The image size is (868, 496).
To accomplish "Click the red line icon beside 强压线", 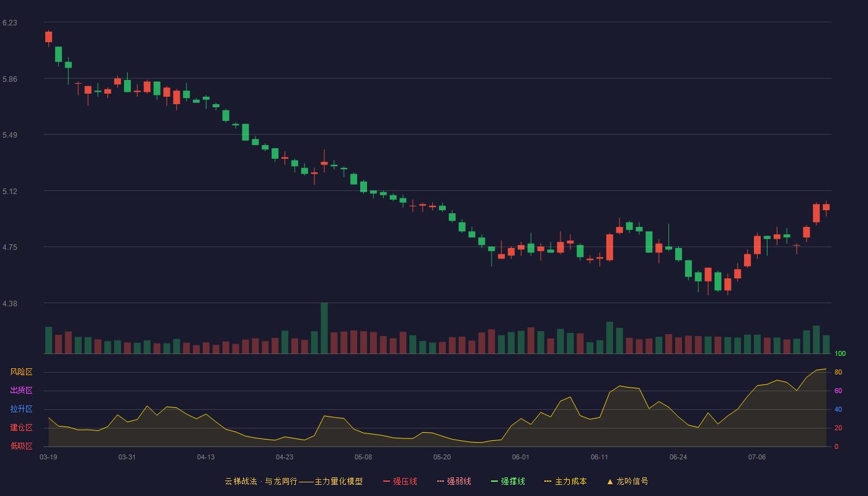I will (387, 481).
